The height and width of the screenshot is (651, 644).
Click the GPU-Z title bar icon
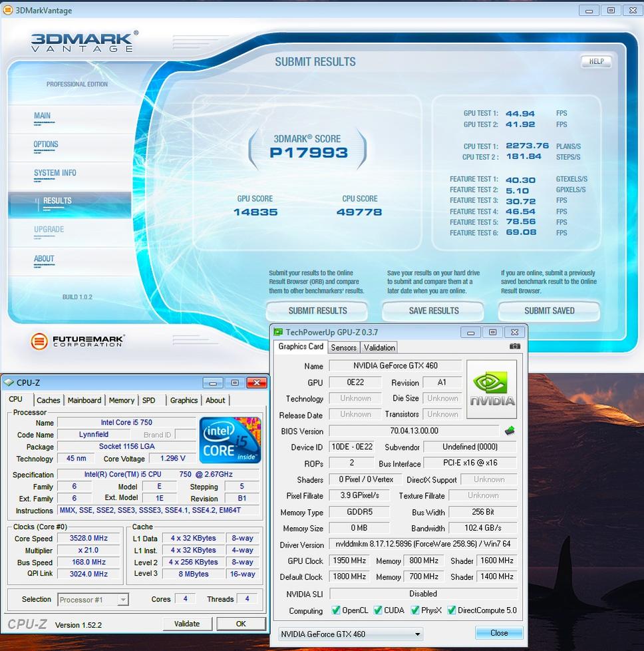point(278,332)
